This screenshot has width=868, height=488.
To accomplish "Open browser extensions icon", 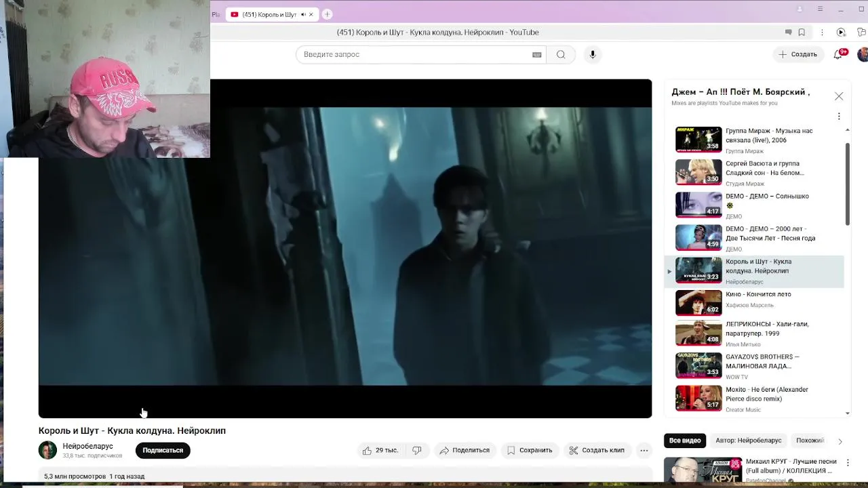I will (861, 33).
